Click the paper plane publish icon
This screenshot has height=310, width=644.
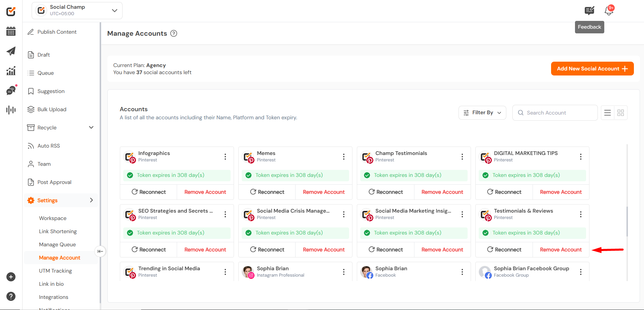[x=11, y=51]
